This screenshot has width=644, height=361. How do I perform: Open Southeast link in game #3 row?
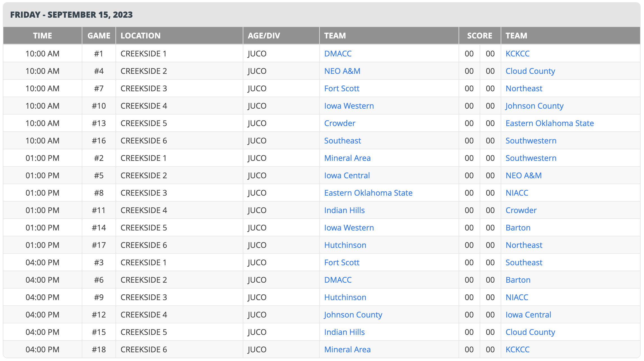tap(524, 262)
